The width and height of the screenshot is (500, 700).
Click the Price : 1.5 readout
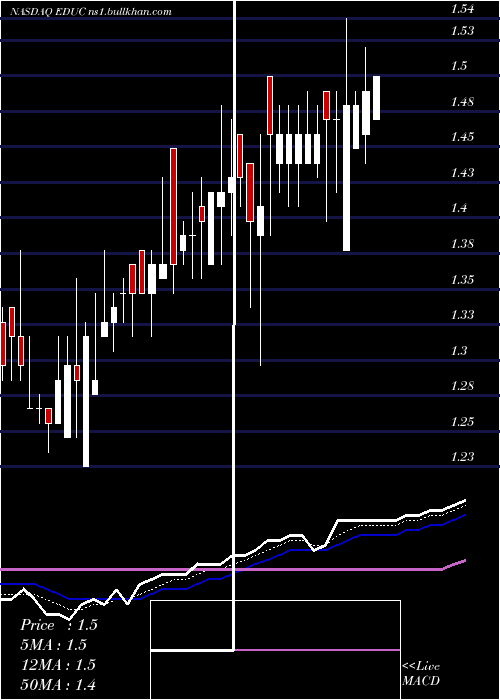tap(58, 625)
